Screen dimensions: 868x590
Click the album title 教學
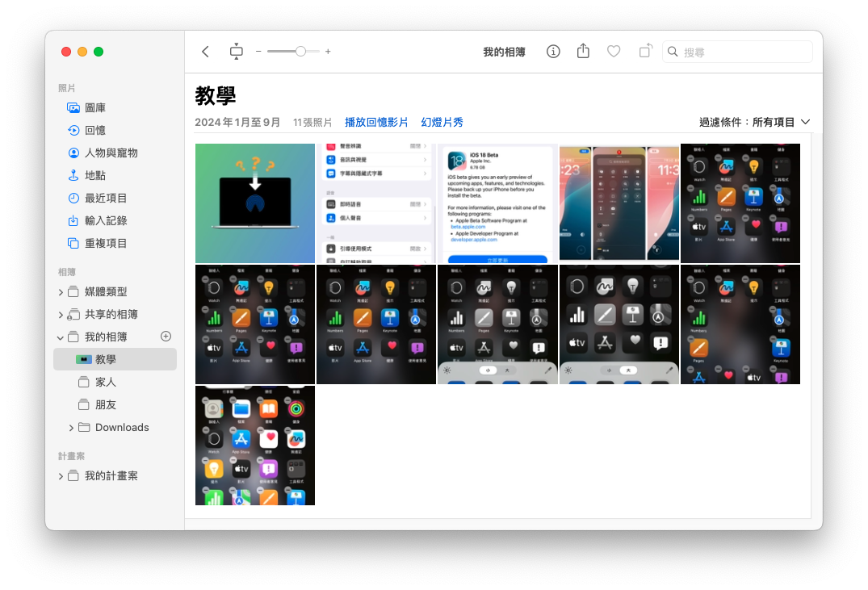[x=216, y=96]
